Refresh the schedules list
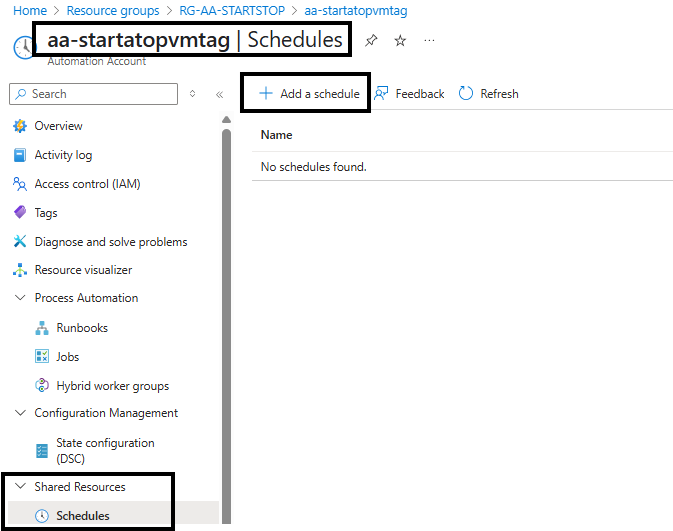Image resolution: width=673 pixels, height=531 pixels. click(x=488, y=94)
